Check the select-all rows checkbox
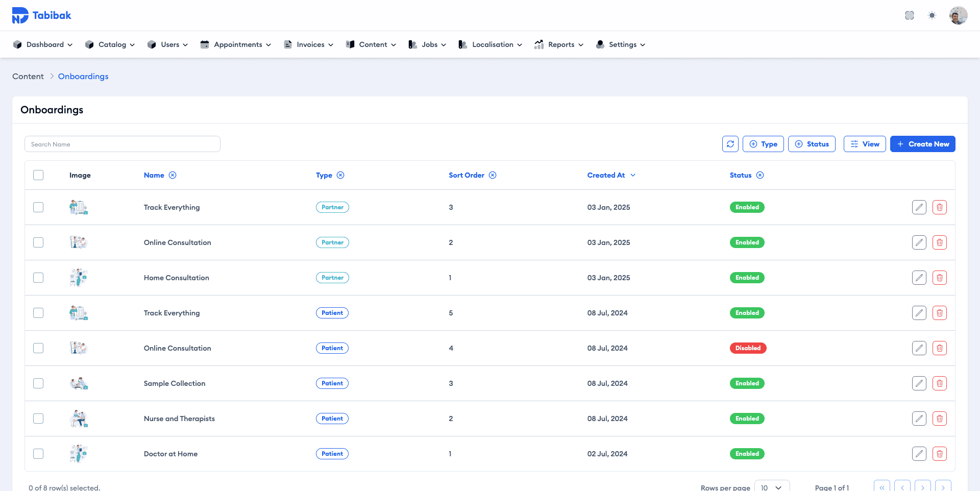980x491 pixels. coord(38,175)
